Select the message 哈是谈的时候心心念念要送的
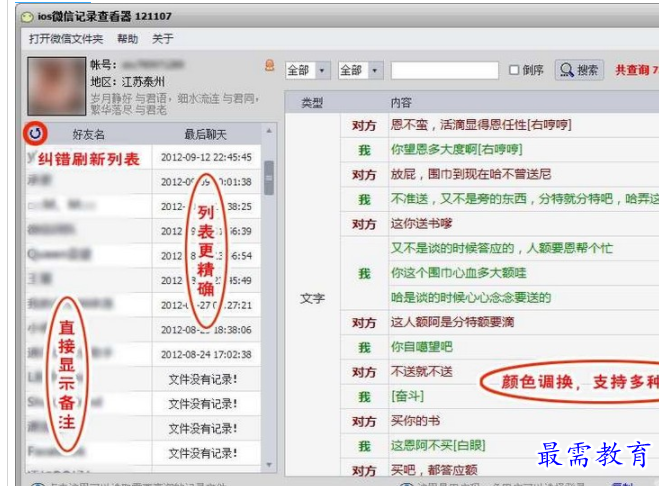This screenshot has width=659, height=486. coord(471,298)
